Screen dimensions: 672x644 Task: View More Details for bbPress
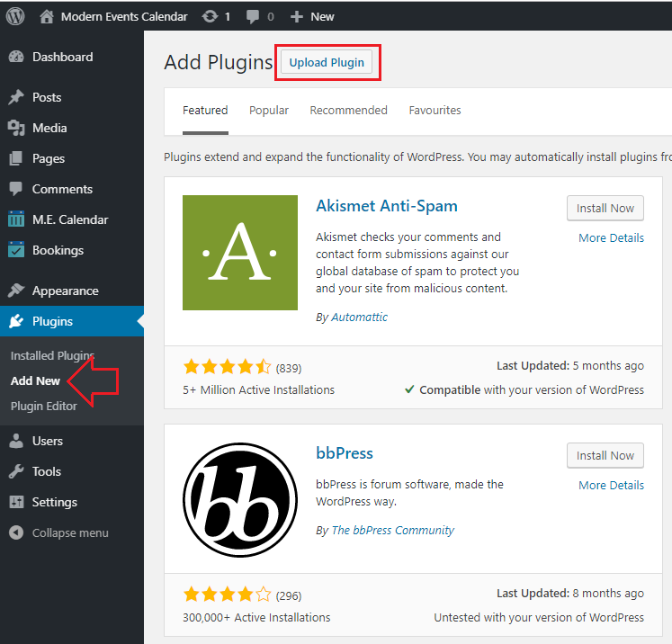[611, 485]
